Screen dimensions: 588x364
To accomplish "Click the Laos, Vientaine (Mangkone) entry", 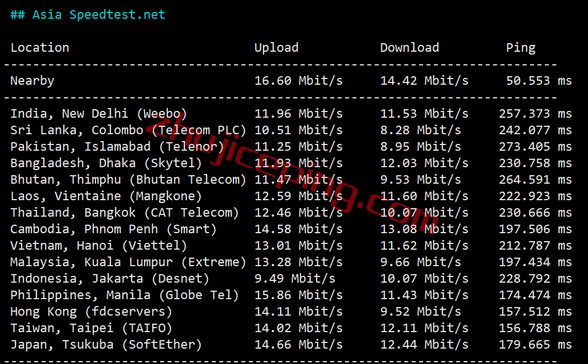I will [x=106, y=196].
